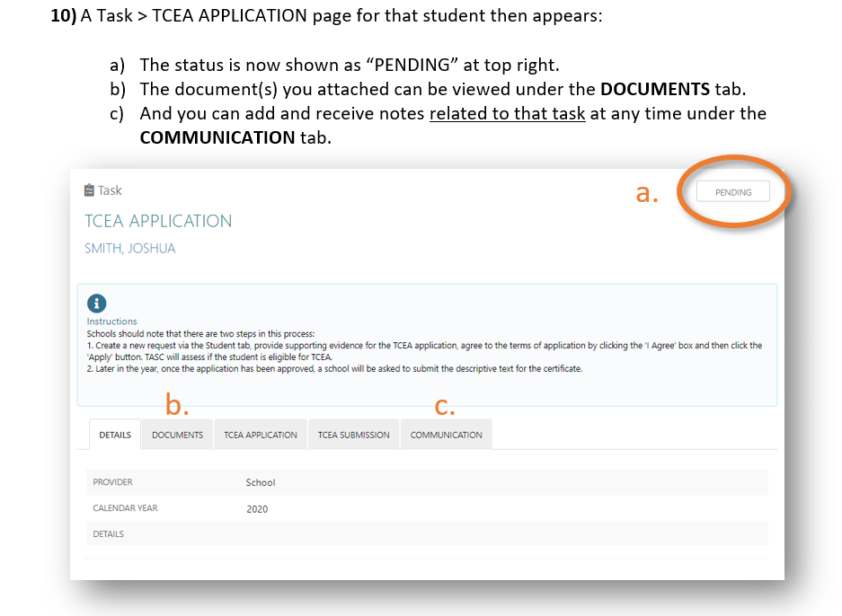
Task: Switch to the DOCUMENTS tab
Action: (x=176, y=435)
